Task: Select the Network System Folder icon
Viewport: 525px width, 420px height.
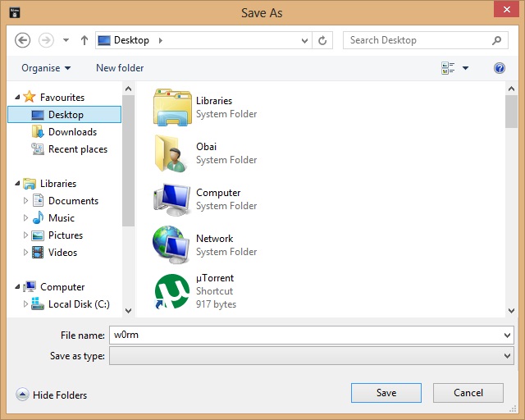Action: (x=171, y=245)
